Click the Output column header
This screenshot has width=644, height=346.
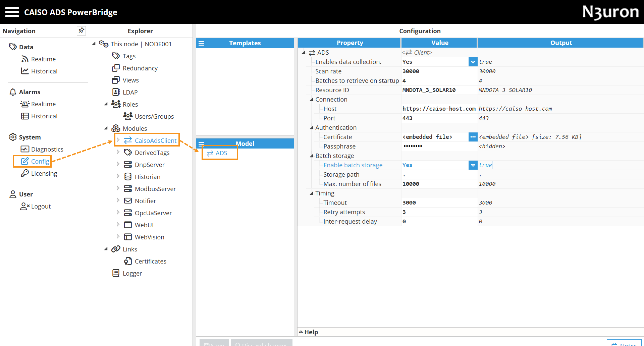pyautogui.click(x=560, y=43)
